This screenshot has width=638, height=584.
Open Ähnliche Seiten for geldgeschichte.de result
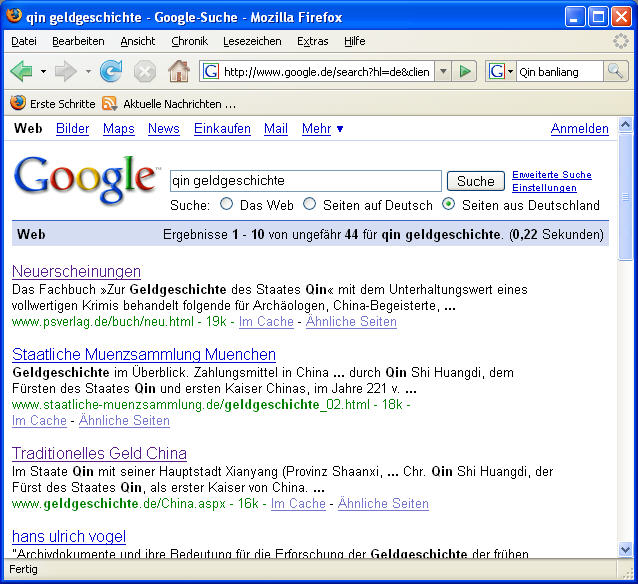pyautogui.click(x=383, y=503)
